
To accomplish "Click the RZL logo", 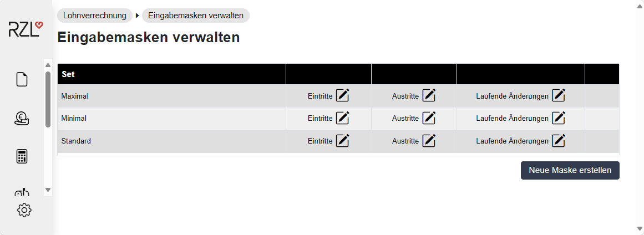I will pyautogui.click(x=25, y=29).
